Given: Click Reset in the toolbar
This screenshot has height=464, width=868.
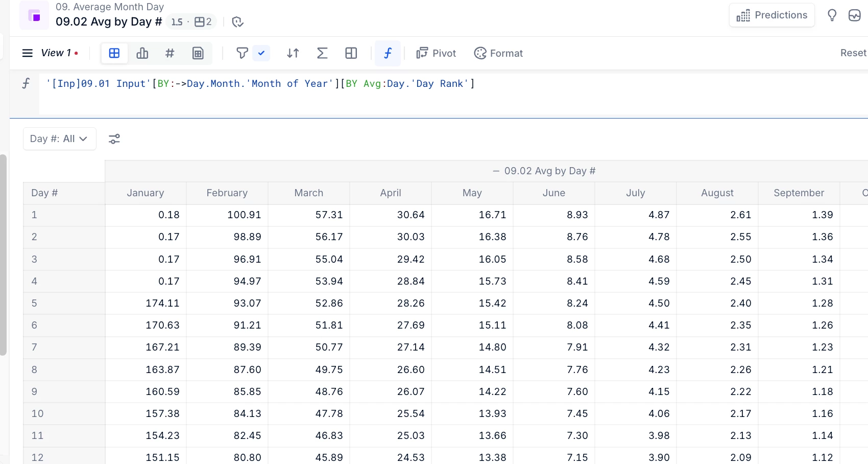Looking at the screenshot, I should tap(853, 53).
